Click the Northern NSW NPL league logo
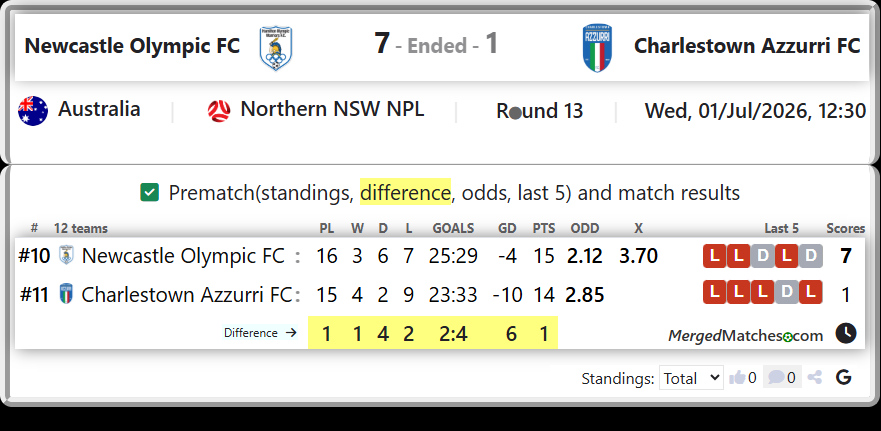Image resolution: width=881 pixels, height=431 pixels. coord(219,111)
